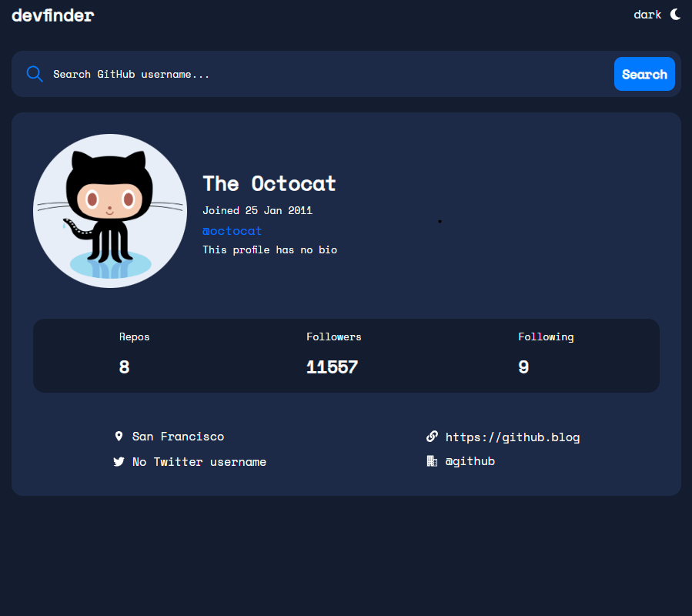Click the chain link website icon
The width and height of the screenshot is (692, 616).
(x=432, y=437)
